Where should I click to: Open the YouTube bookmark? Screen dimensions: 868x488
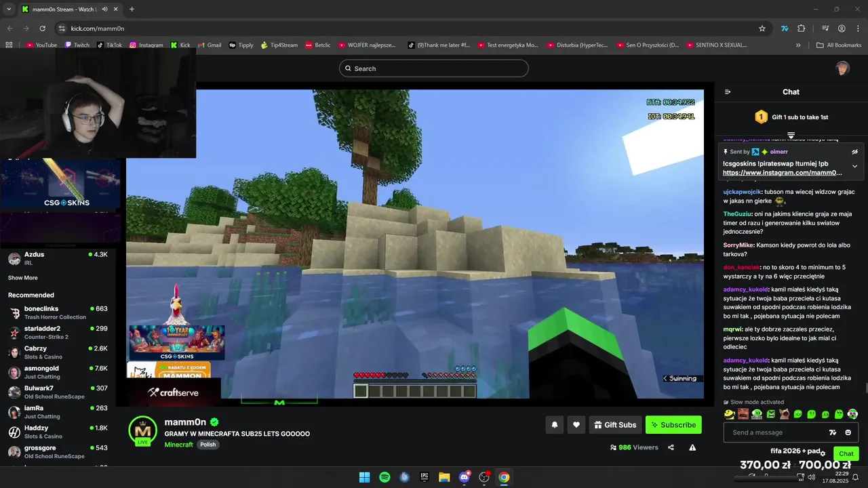[41, 45]
